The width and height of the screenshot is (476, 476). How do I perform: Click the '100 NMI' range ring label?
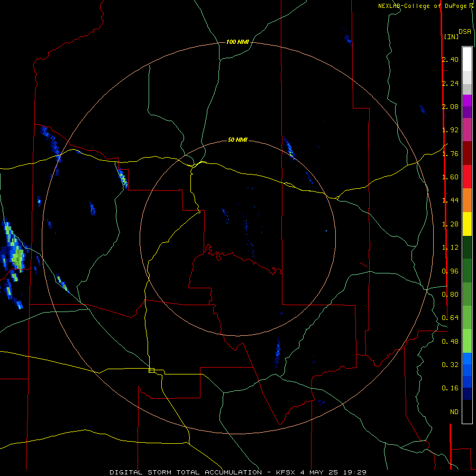click(x=237, y=42)
